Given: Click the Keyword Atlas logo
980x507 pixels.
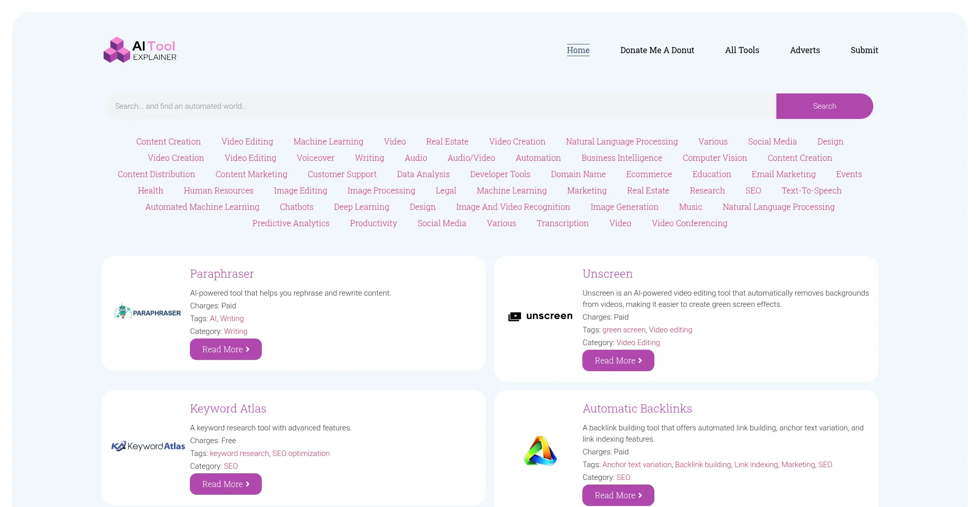Looking at the screenshot, I should [x=147, y=446].
